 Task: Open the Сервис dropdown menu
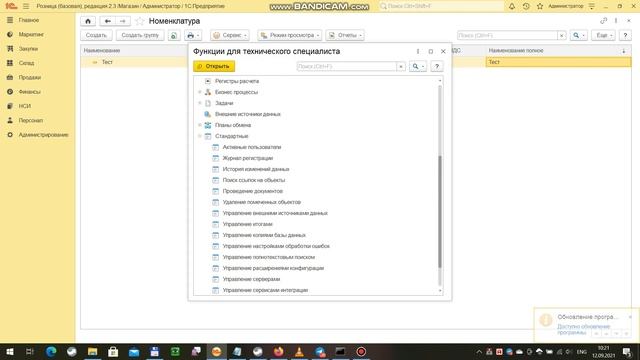tap(230, 36)
